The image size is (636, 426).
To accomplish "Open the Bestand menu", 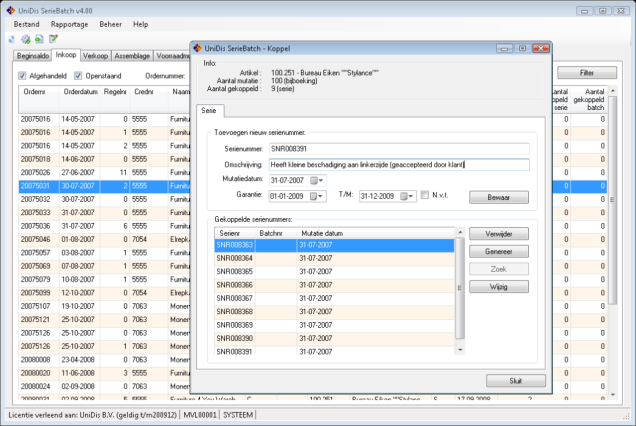I will coord(26,24).
